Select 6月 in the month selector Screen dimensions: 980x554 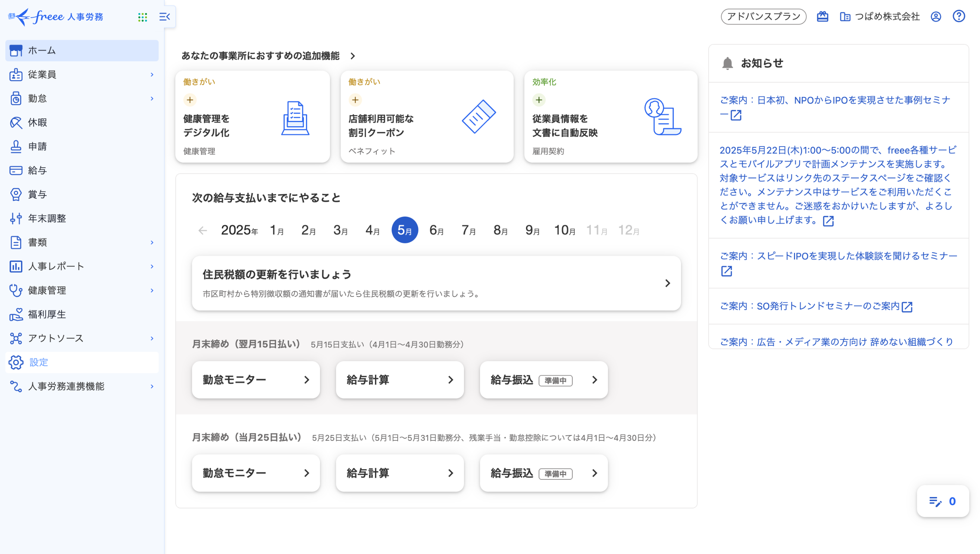pyautogui.click(x=436, y=230)
